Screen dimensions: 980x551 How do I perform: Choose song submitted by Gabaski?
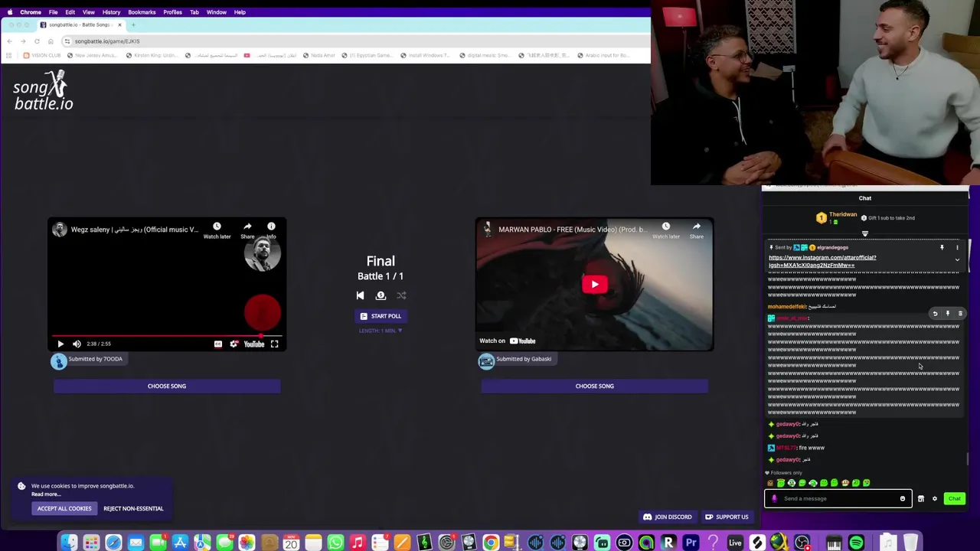(595, 386)
